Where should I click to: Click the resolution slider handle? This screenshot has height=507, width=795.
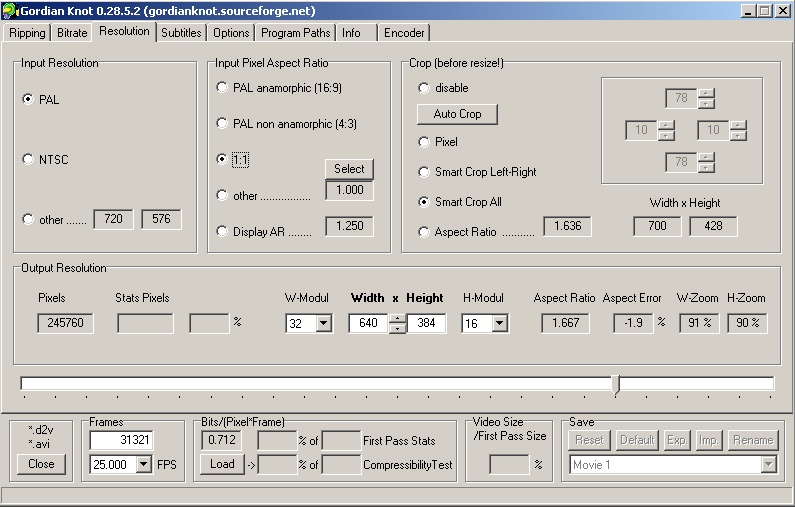pos(616,384)
